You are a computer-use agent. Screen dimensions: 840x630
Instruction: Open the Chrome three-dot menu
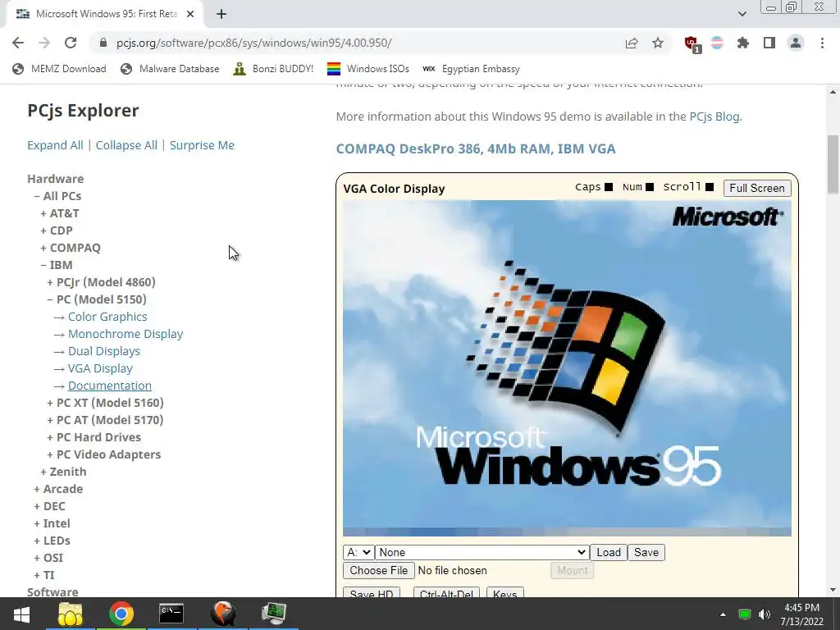click(822, 43)
